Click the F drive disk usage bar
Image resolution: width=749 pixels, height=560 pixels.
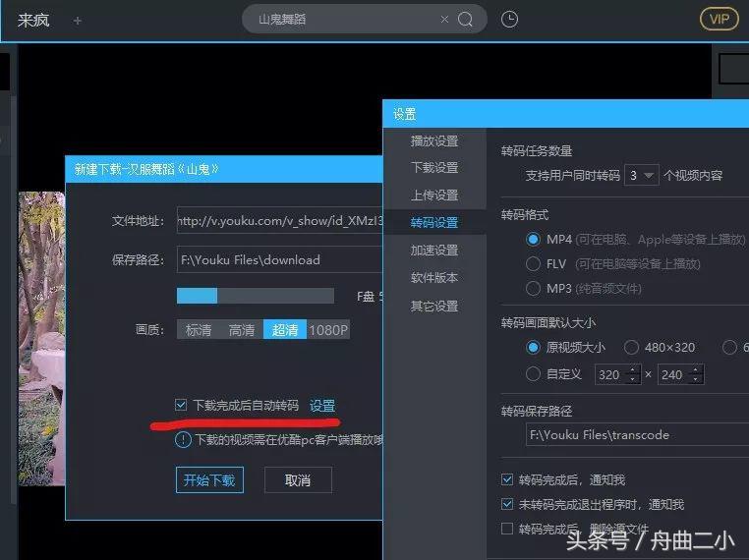[256, 296]
